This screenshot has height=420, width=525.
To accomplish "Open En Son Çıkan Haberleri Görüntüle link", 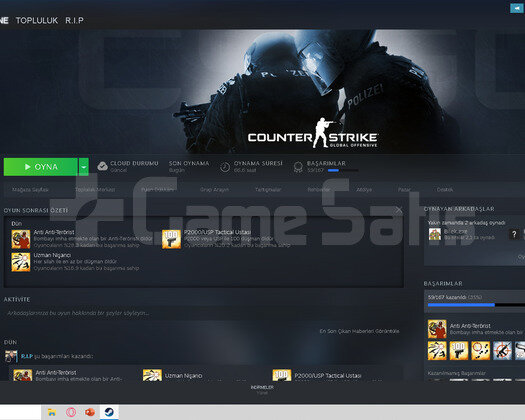I will [359, 331].
